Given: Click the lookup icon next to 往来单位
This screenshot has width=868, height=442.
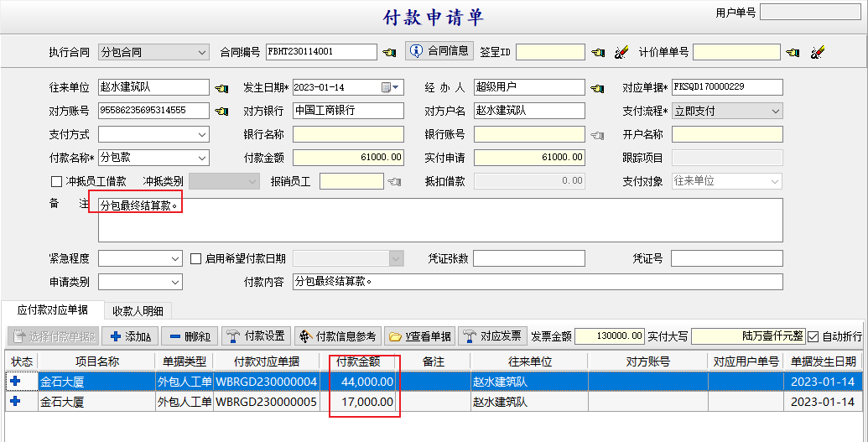Looking at the screenshot, I should 221,87.
